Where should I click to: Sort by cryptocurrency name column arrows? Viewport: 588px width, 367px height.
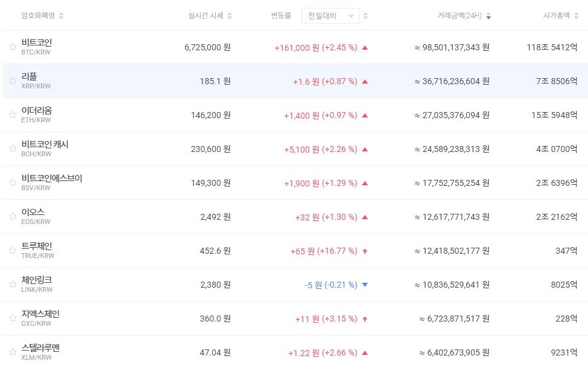(61, 16)
